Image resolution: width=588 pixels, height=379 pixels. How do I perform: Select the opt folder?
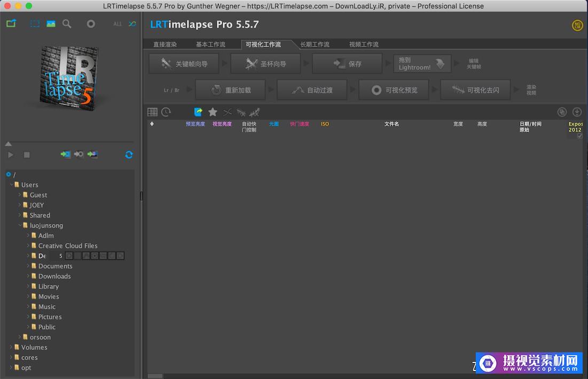[26, 367]
